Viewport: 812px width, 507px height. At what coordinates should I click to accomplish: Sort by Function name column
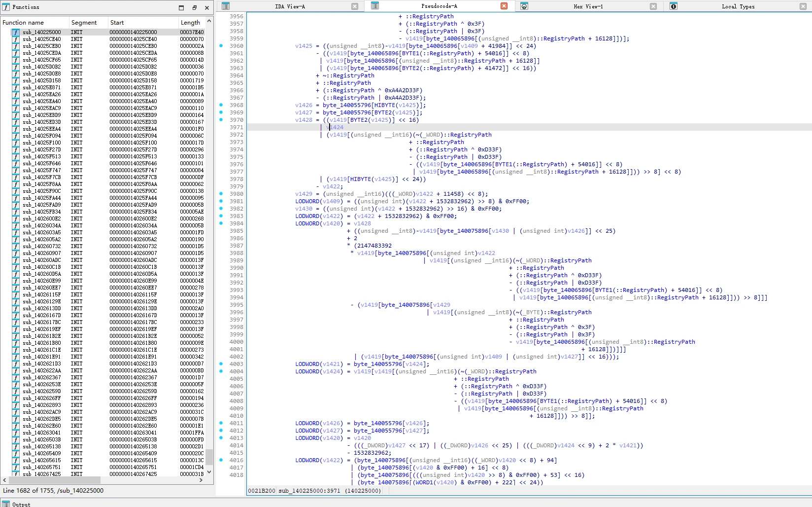click(x=34, y=23)
